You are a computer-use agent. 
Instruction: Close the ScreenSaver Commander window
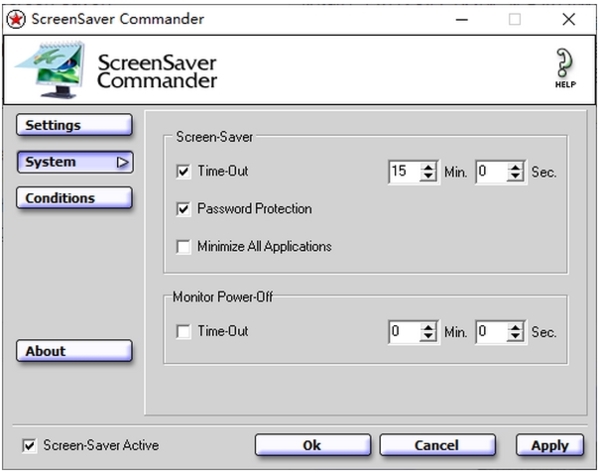569,19
